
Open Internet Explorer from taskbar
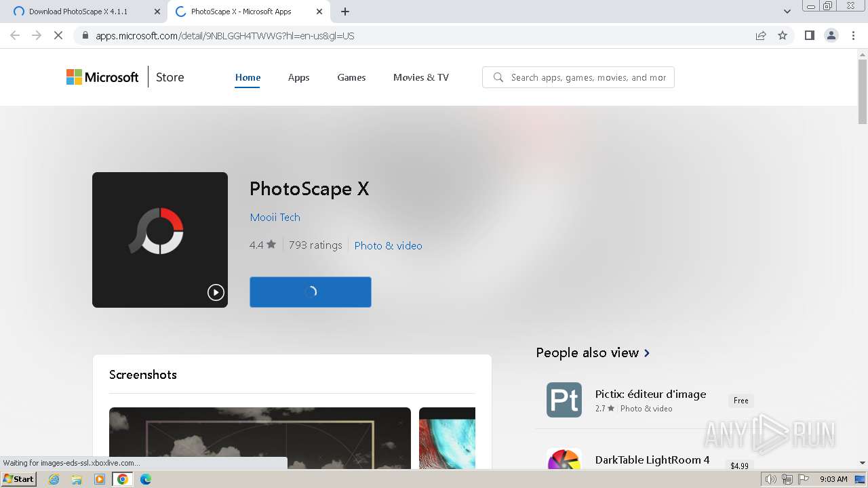click(54, 479)
